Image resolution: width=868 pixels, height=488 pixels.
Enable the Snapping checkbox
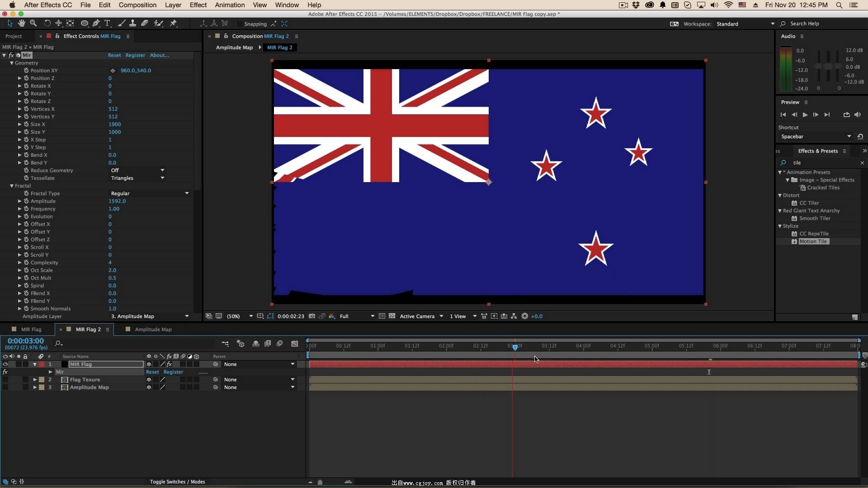[x=239, y=23]
